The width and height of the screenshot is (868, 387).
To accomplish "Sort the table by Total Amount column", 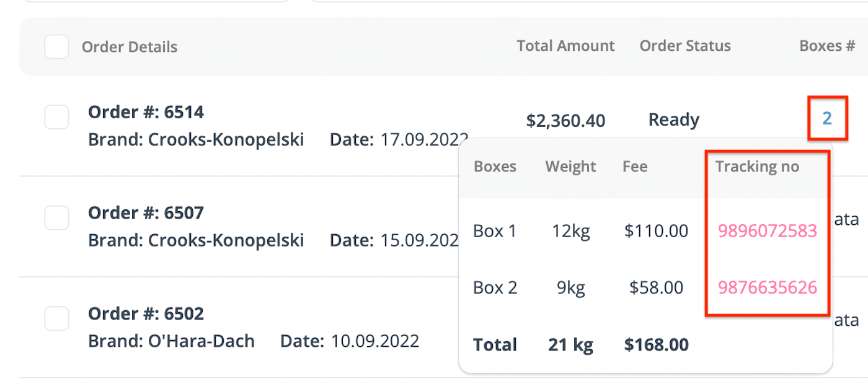I will click(565, 46).
